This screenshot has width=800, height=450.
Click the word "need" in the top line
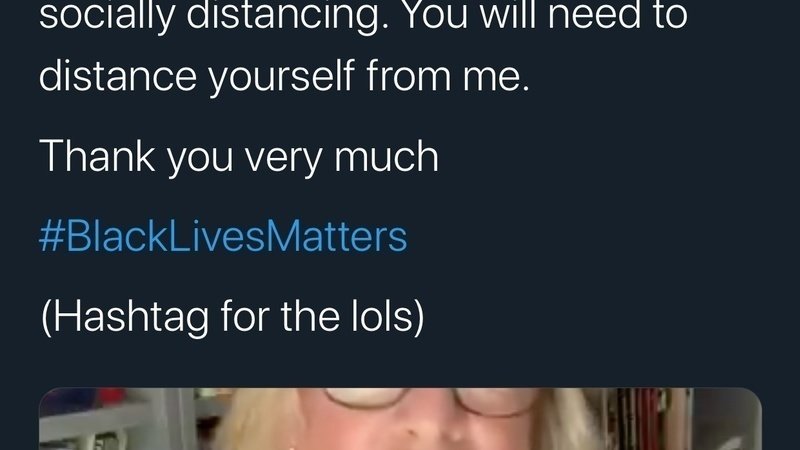click(x=596, y=14)
